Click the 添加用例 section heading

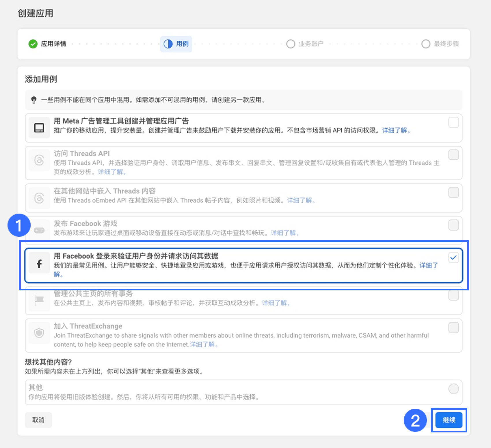click(41, 79)
